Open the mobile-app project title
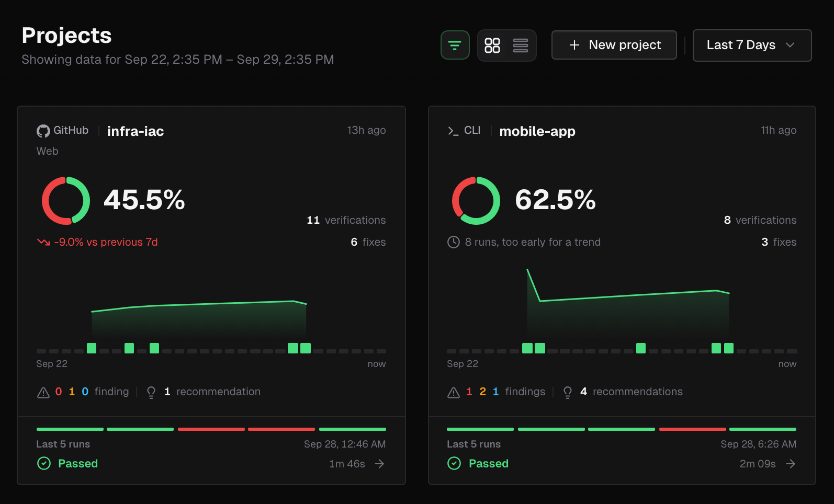The image size is (834, 504). [537, 131]
